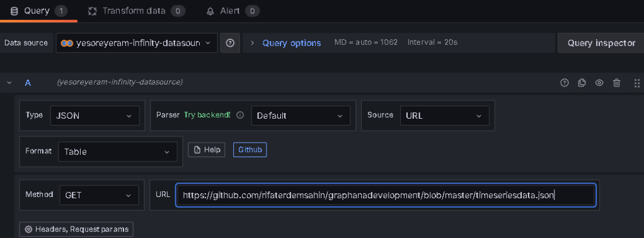Image resolution: width=644 pixels, height=238 pixels.
Task: Open the Alert tab
Action: [233, 11]
